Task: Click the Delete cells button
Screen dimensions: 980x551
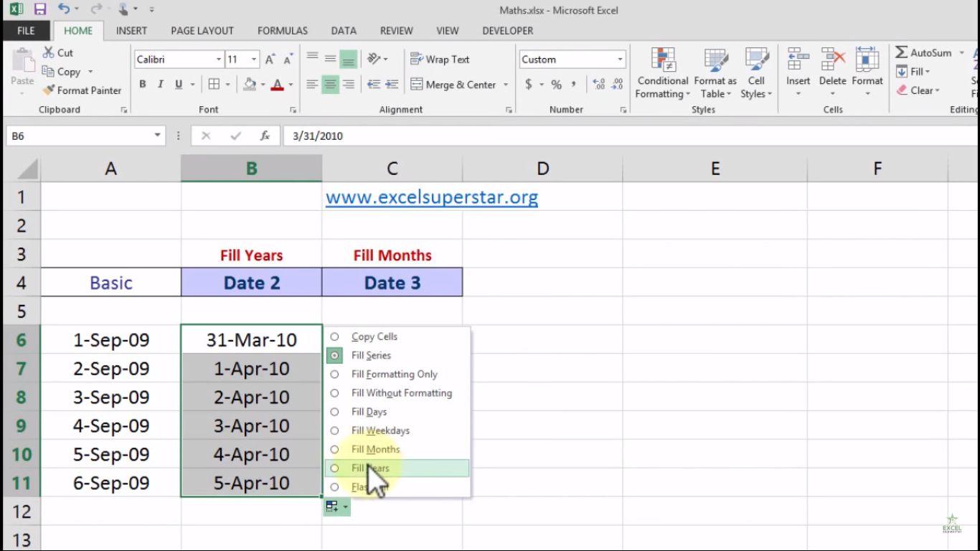Action: click(832, 74)
